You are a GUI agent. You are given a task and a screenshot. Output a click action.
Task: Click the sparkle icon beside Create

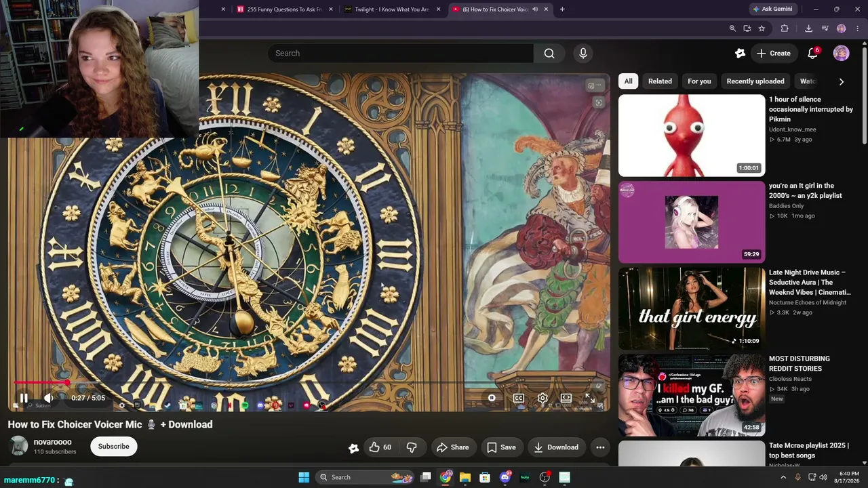coord(740,54)
